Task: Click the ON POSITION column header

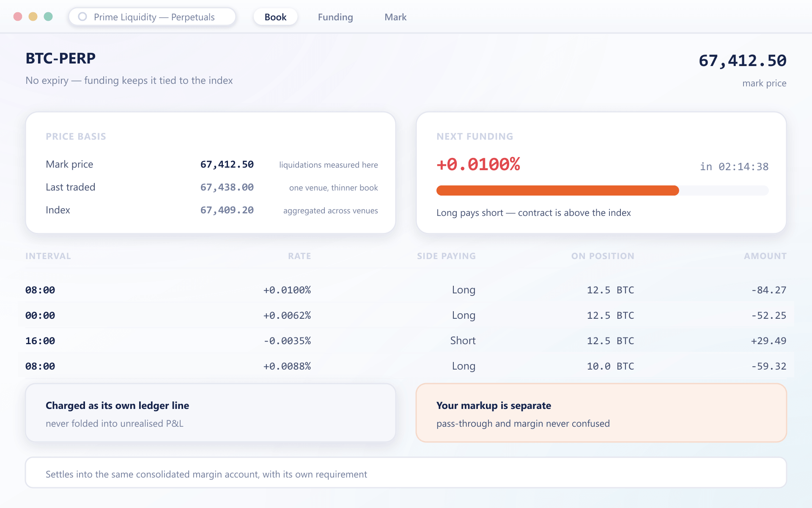Action: click(603, 256)
